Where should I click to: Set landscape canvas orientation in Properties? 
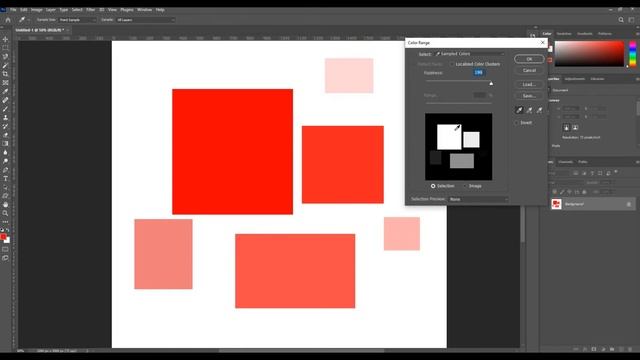click(x=575, y=128)
